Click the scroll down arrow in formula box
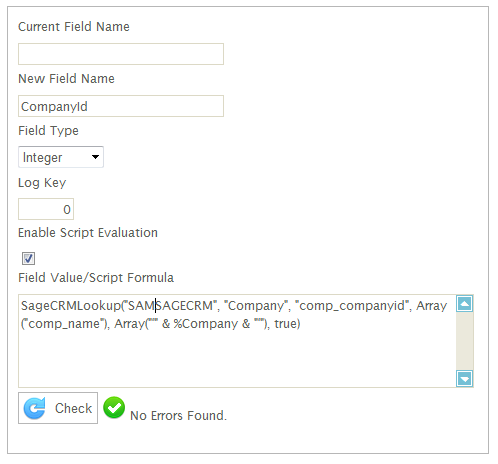This screenshot has height=464, width=498. pyautogui.click(x=465, y=379)
